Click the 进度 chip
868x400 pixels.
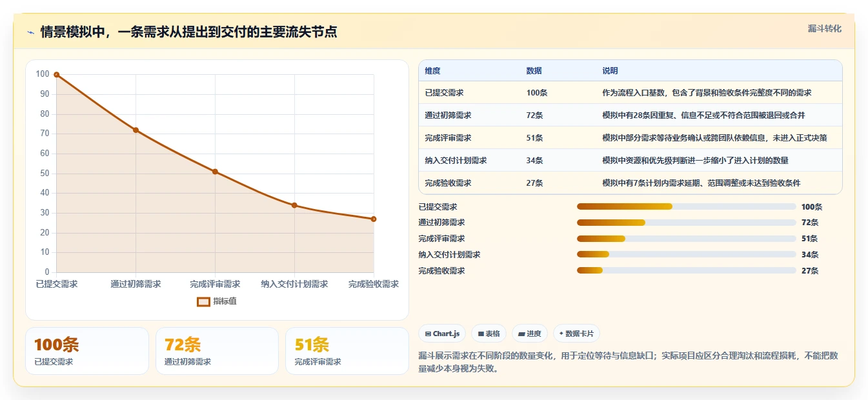pyautogui.click(x=530, y=334)
